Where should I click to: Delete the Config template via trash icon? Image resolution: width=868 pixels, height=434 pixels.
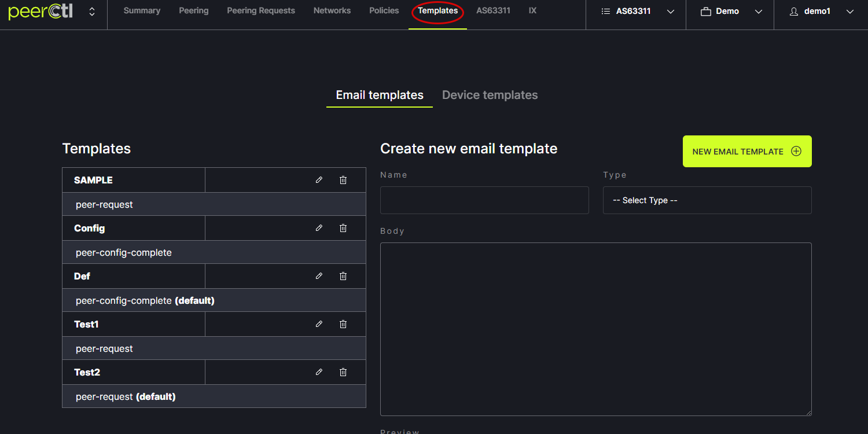[343, 228]
